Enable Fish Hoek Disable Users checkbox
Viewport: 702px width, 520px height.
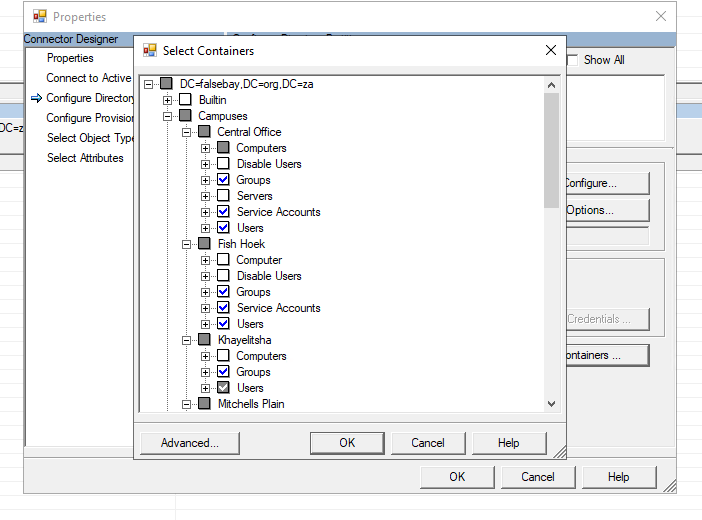click(x=223, y=276)
